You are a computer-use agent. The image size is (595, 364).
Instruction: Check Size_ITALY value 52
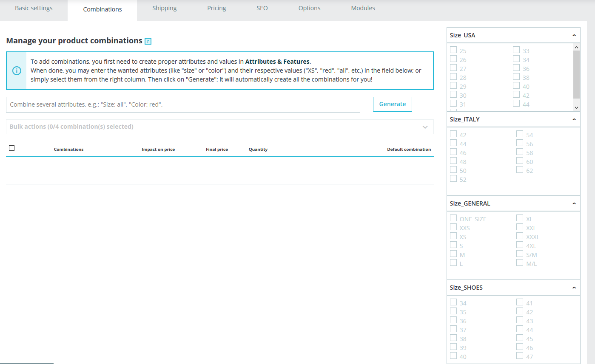pos(453,178)
